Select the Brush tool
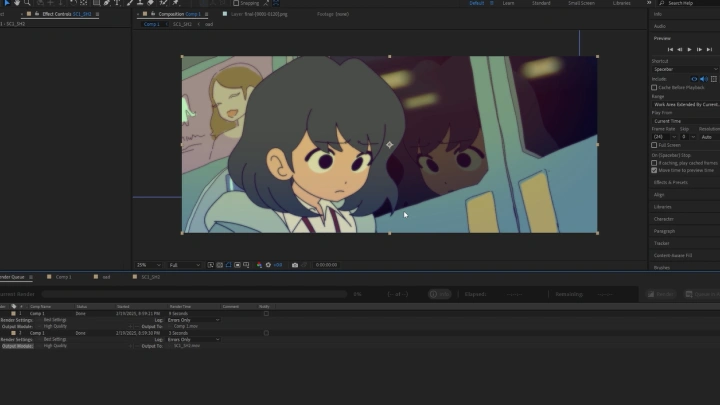The width and height of the screenshot is (720, 405). [x=130, y=2]
